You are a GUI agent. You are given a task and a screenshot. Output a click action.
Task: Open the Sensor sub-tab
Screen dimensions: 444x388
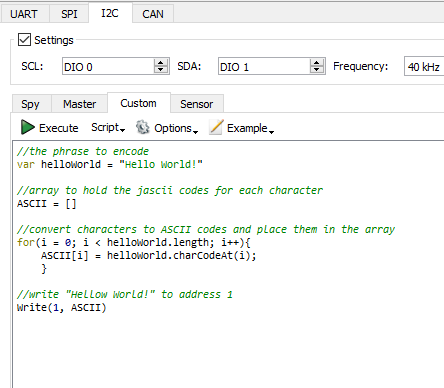pyautogui.click(x=197, y=104)
